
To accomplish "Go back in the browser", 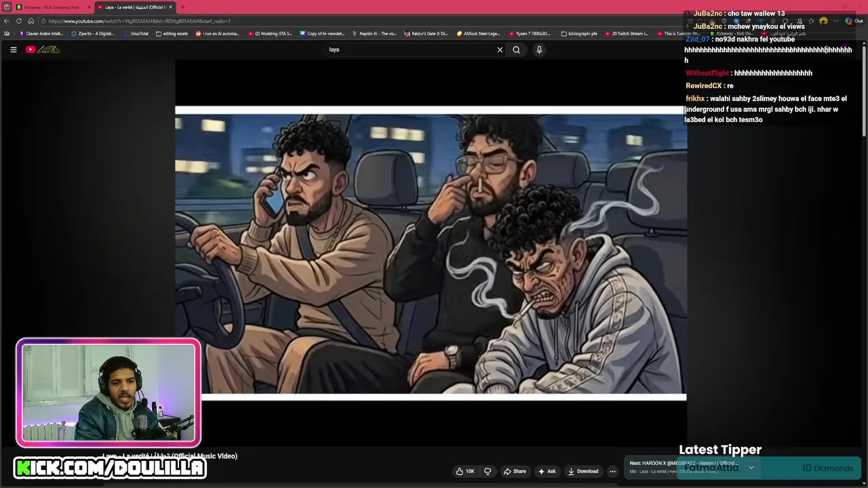I will pos(7,21).
